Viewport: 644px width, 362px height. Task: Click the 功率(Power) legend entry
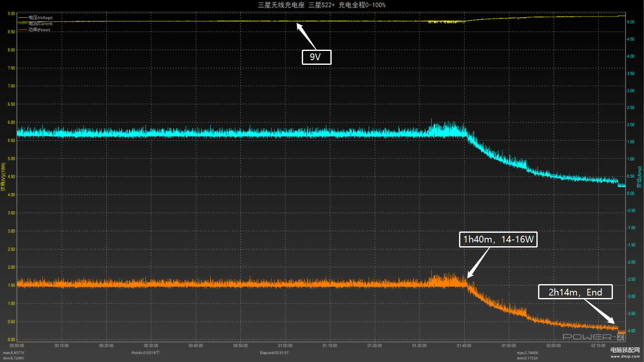point(34,30)
